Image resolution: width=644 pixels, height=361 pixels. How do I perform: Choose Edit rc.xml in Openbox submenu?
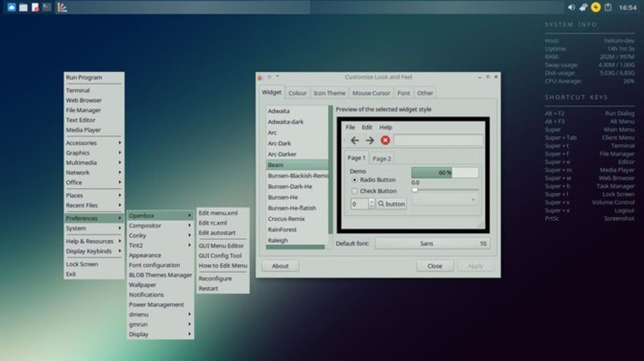[223, 223]
